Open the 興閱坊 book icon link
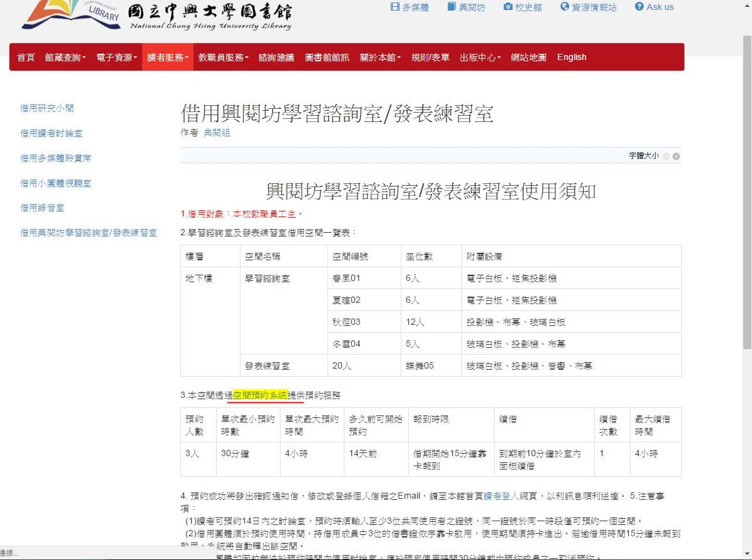Image resolution: width=752 pixels, height=560 pixels. pyautogui.click(x=466, y=7)
